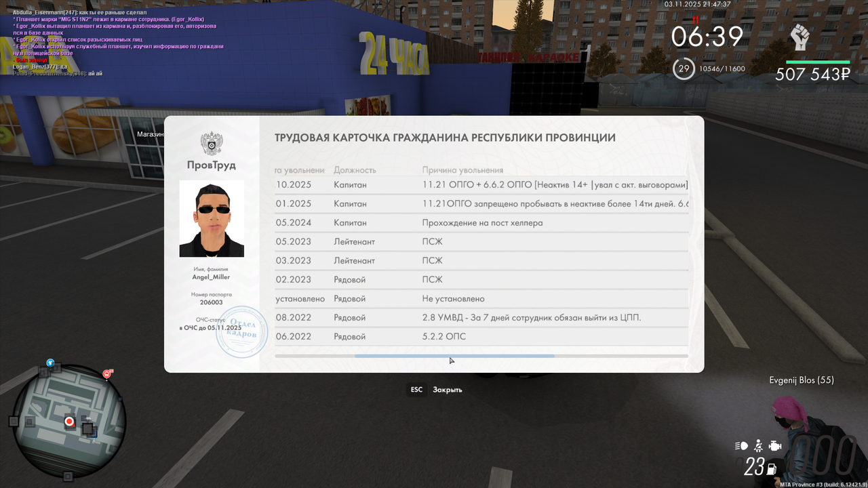Screen dimensions: 868x488
Task: Click Рядовой in the Не установлено row
Action: 349,299
